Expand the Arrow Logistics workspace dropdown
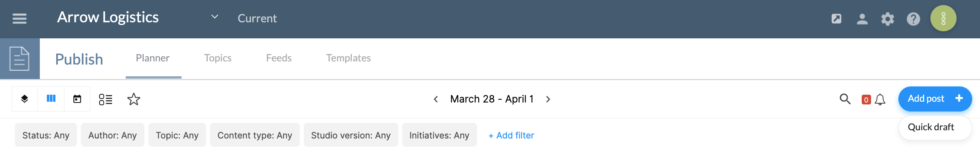 (214, 17)
